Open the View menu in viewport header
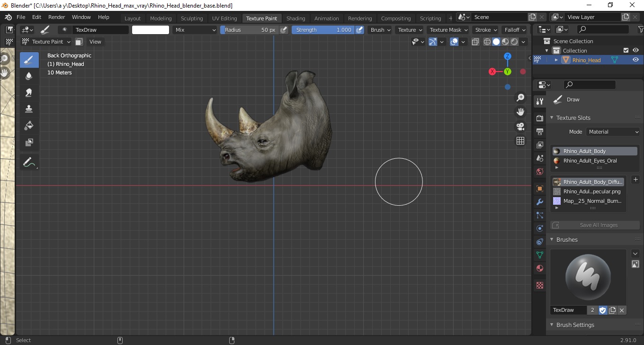The height and width of the screenshot is (345, 644). (x=95, y=42)
